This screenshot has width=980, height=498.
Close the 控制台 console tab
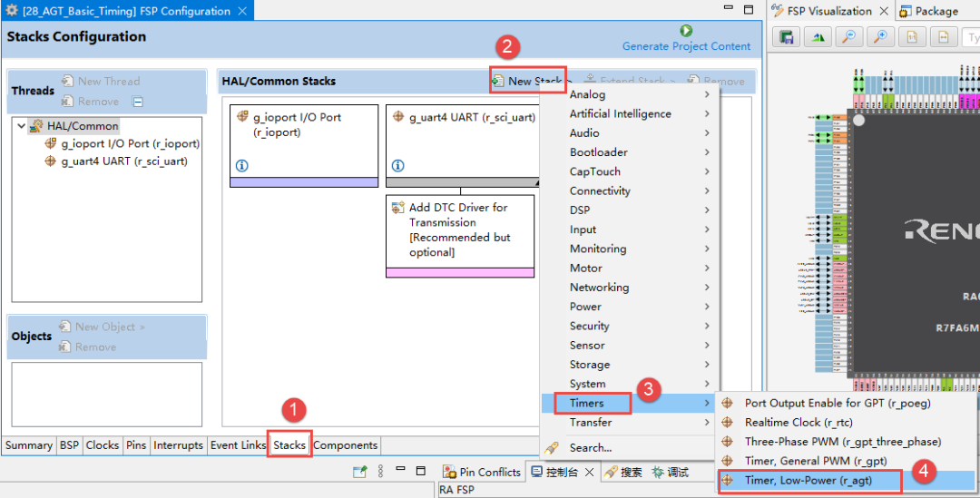pos(589,472)
